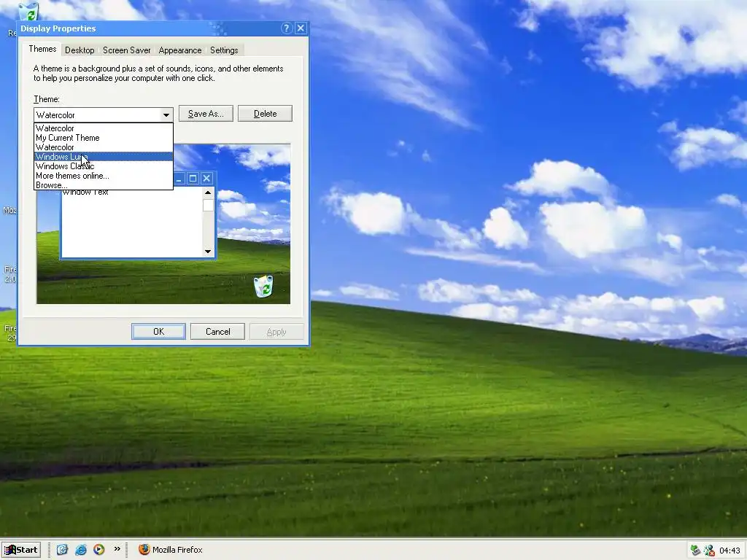Close the Display Properties dialog
747x560 pixels.
tap(301, 28)
